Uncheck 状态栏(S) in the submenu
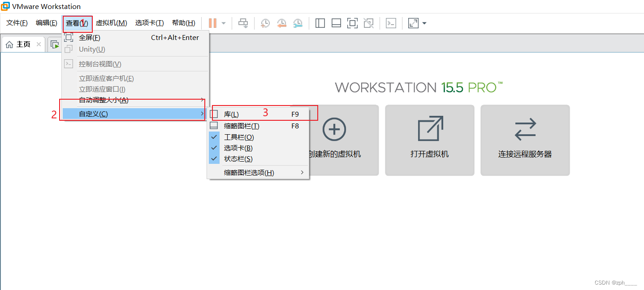Screen dimensions: 644x290 [x=258, y=159]
